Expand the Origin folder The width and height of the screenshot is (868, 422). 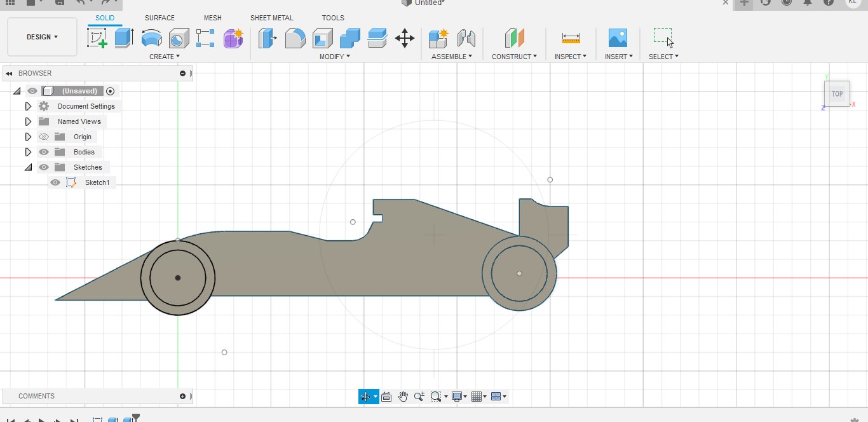[28, 137]
